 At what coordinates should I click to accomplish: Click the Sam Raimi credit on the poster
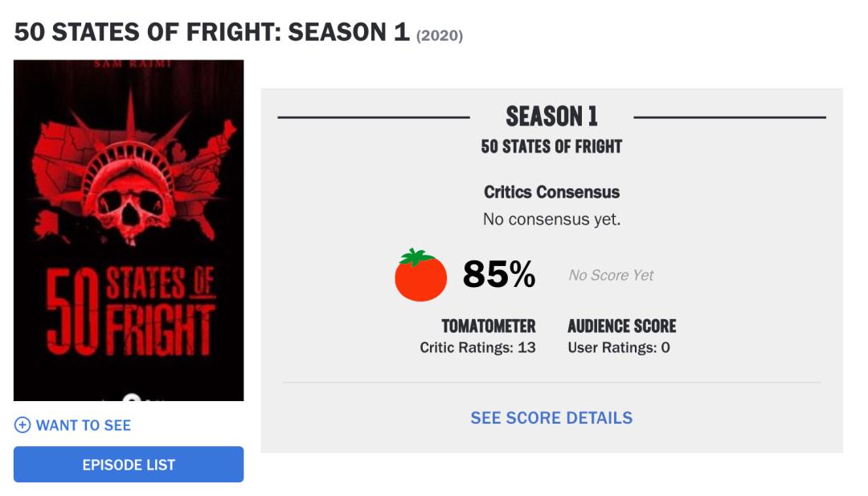click(x=129, y=64)
